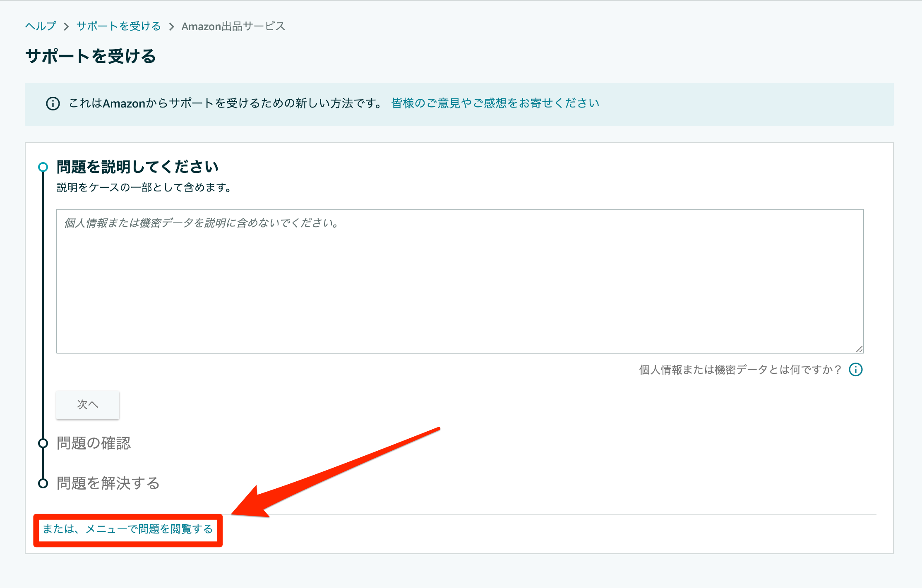Screen dimensions: 922x588
Task: Open または、メニューで問題を閲覧する link
Action: point(128,529)
